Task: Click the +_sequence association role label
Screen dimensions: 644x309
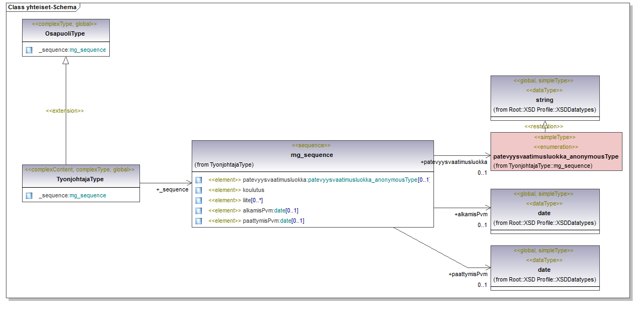Action: (x=172, y=189)
